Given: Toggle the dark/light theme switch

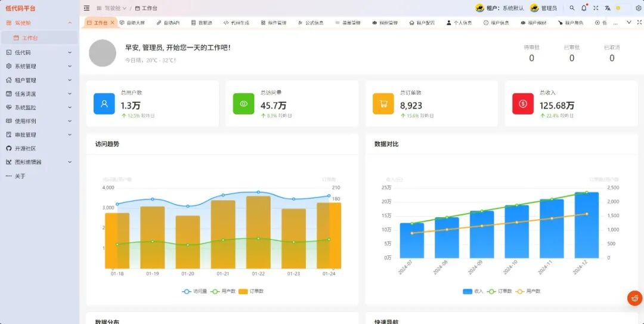Looking at the screenshot, I should [x=622, y=8].
